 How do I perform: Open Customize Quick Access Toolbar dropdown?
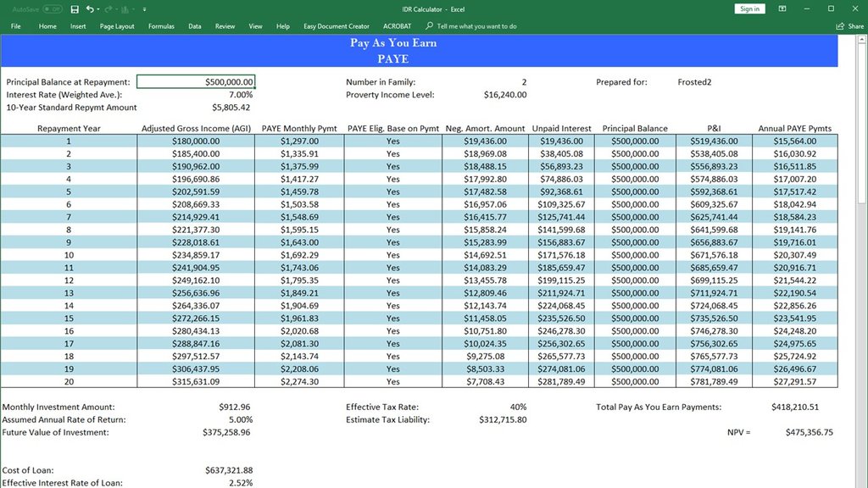(x=144, y=9)
